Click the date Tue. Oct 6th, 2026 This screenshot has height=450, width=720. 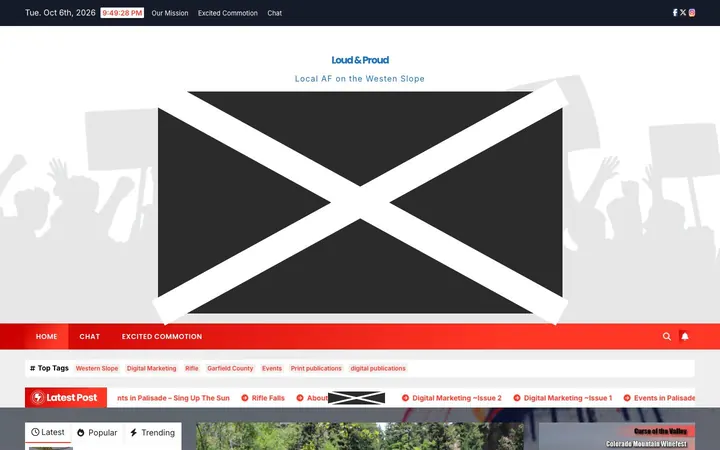point(60,13)
